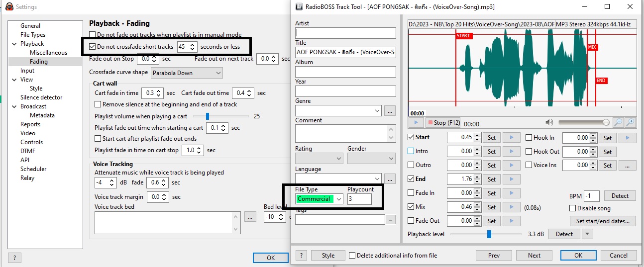Play from the Hook In position
The image size is (644, 267).
[x=627, y=137]
